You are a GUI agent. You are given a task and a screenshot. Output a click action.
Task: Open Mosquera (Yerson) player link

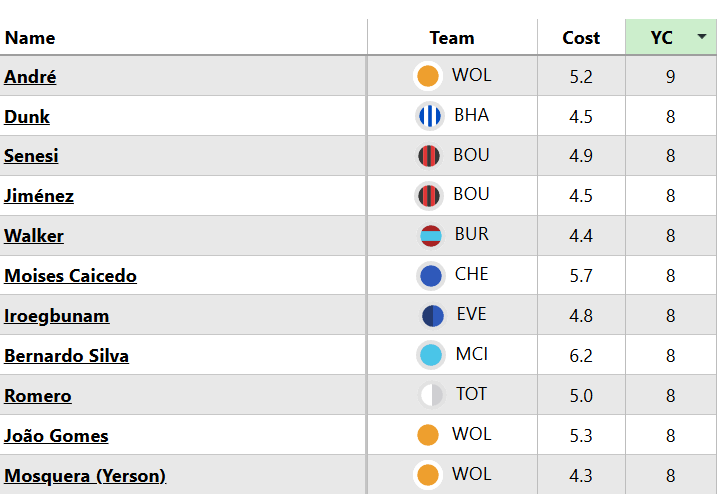[85, 476]
